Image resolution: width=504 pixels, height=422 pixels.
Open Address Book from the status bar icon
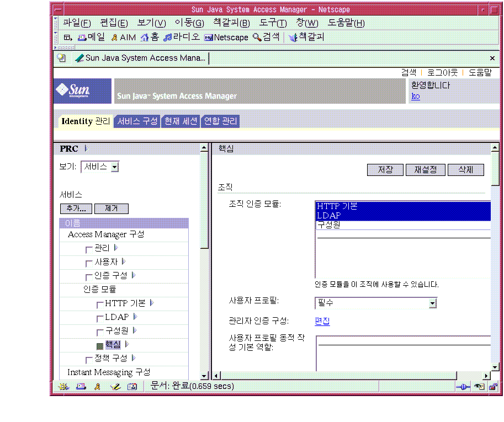tap(132, 387)
